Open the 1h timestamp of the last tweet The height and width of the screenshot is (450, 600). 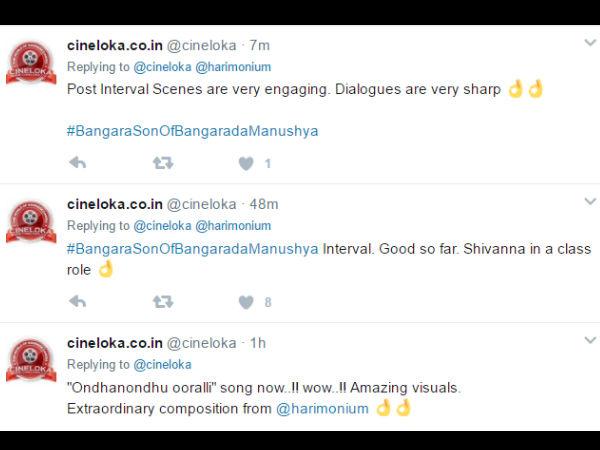[258, 343]
